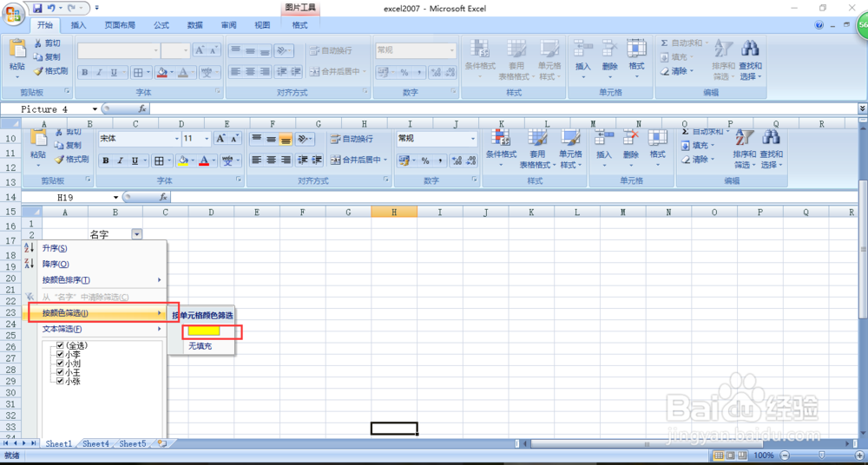The image size is (868, 465).
Task: Uncheck 小李 in the filter list
Action: coord(61,354)
